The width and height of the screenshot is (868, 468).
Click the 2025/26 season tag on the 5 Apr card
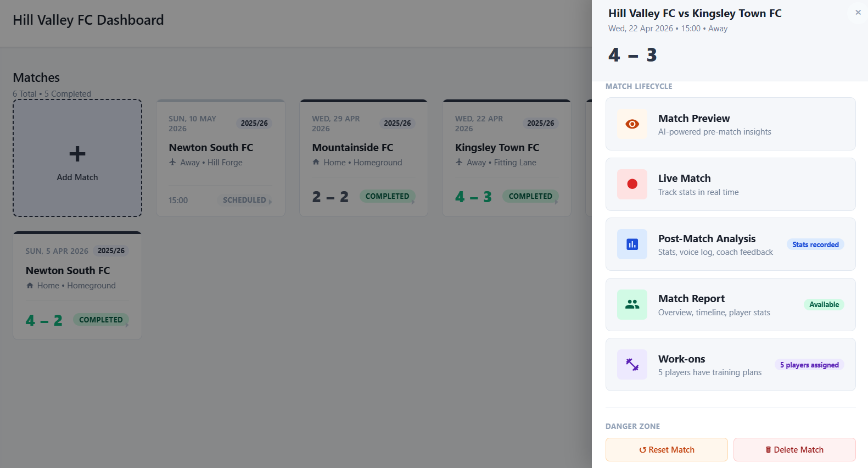coord(111,250)
